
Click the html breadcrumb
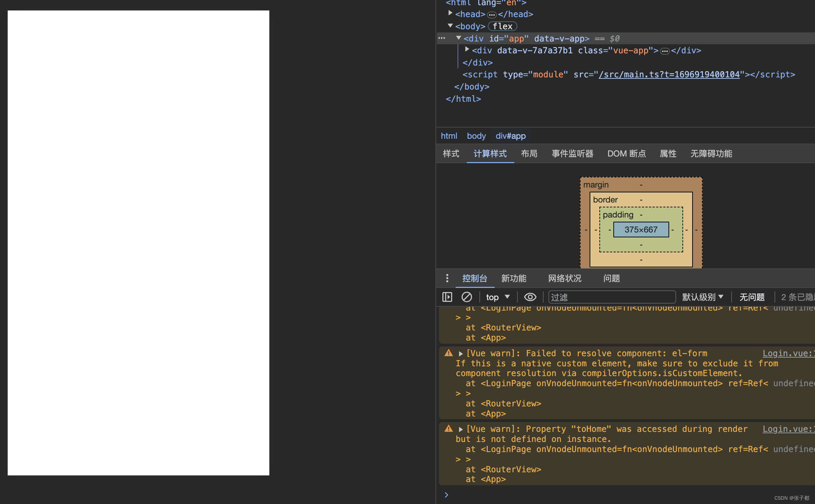click(x=449, y=136)
